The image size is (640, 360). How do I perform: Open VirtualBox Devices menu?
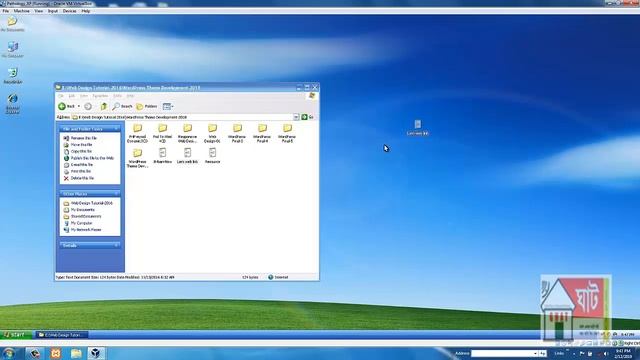pos(69,11)
